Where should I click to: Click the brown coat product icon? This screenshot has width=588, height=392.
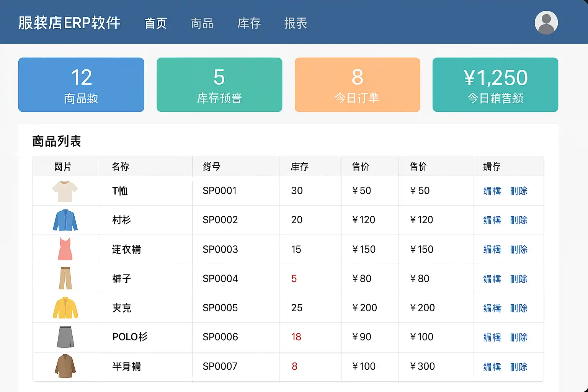(x=65, y=366)
